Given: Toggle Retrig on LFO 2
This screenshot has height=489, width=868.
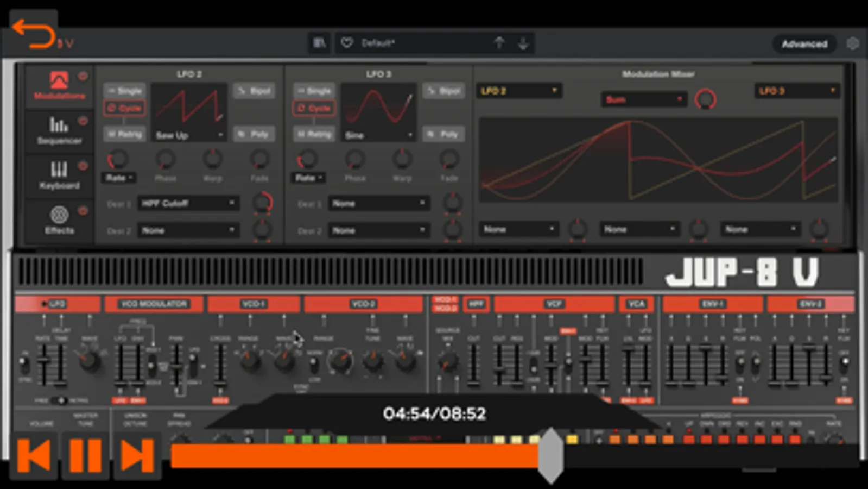Looking at the screenshot, I should [124, 134].
